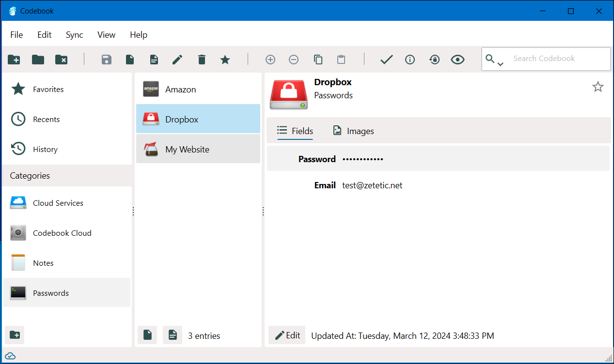Click the Dropbox title in detail header
The width and height of the screenshot is (614, 364).
click(333, 82)
